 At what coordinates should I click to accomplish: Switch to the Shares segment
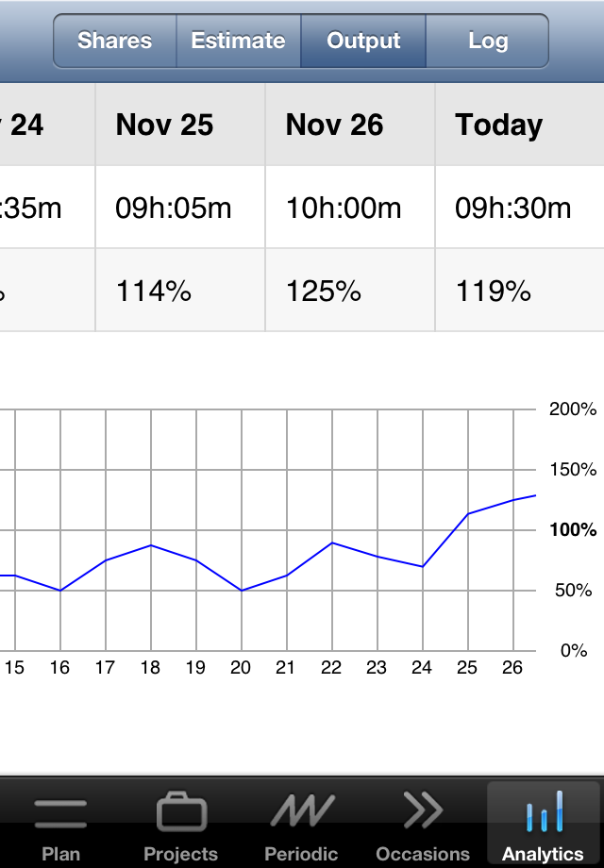tap(114, 41)
